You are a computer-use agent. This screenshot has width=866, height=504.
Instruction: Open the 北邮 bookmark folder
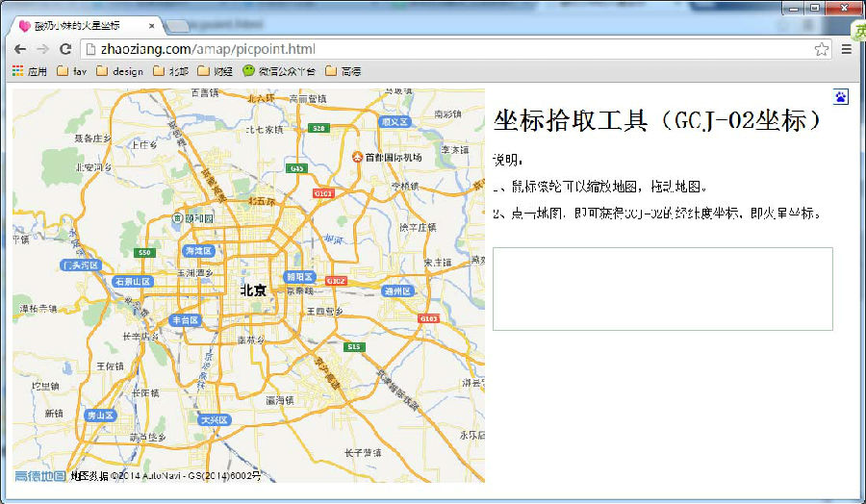click(171, 71)
